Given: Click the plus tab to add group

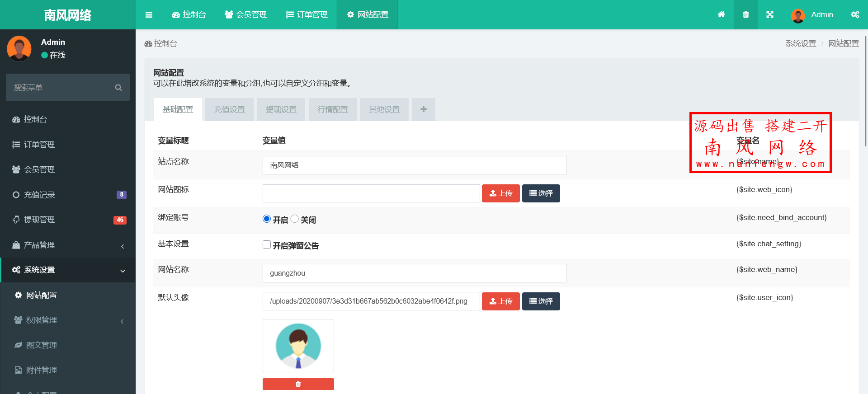Looking at the screenshot, I should [x=424, y=109].
